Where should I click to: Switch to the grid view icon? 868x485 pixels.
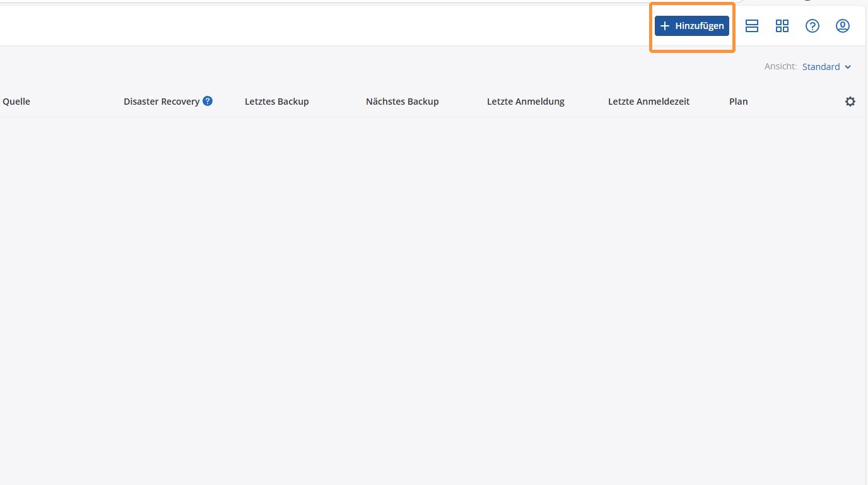pos(782,26)
